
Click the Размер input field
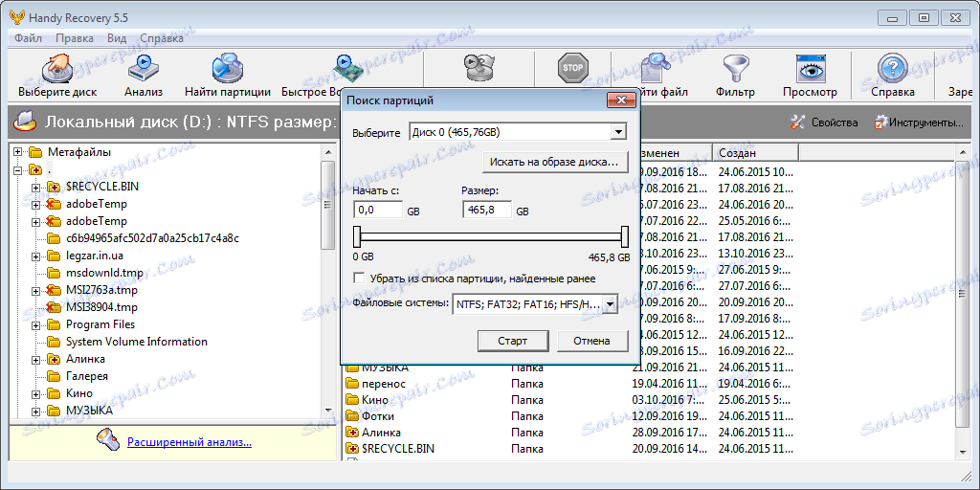coord(487,211)
